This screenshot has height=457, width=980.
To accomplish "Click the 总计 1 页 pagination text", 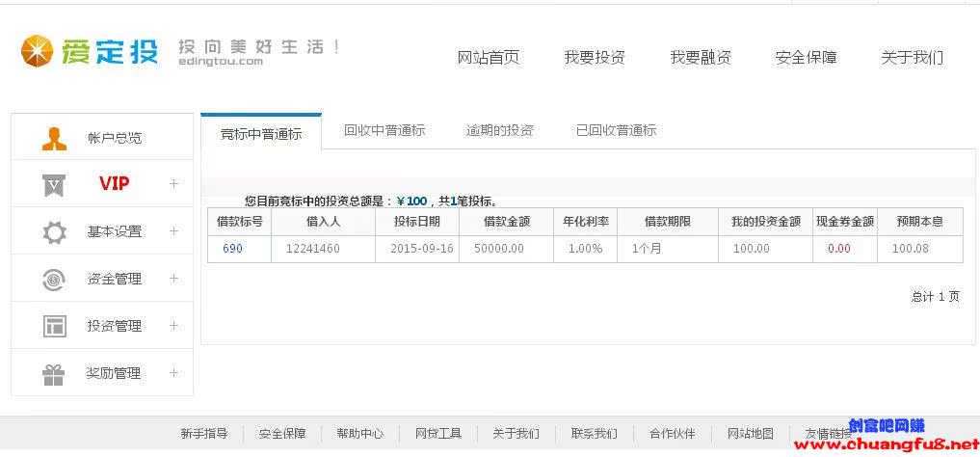I will (x=935, y=297).
